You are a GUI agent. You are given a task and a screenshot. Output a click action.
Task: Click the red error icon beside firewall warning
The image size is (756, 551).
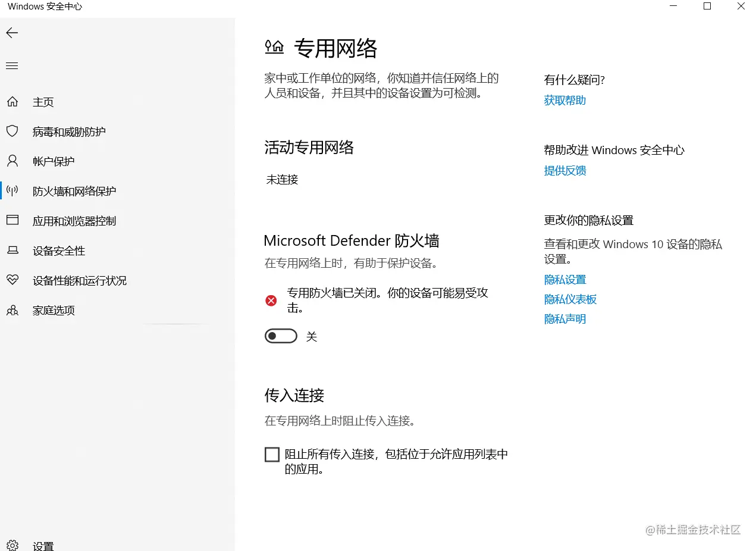click(x=271, y=300)
